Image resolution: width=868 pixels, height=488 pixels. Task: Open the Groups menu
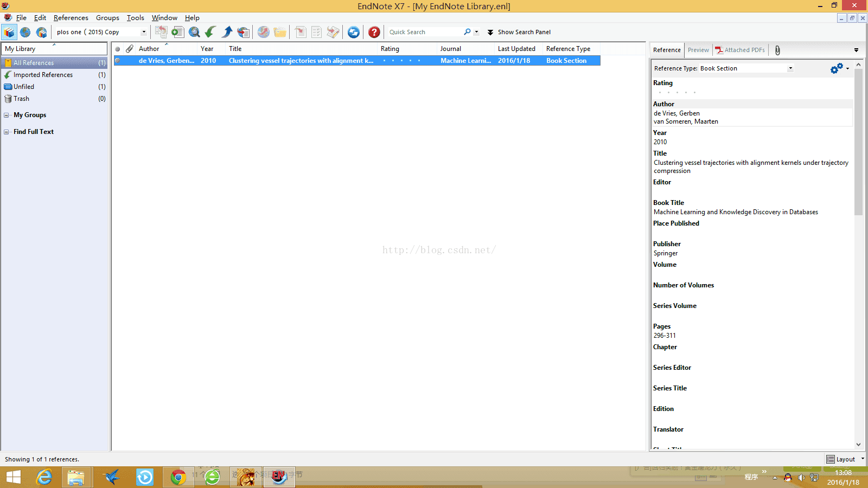click(x=107, y=18)
